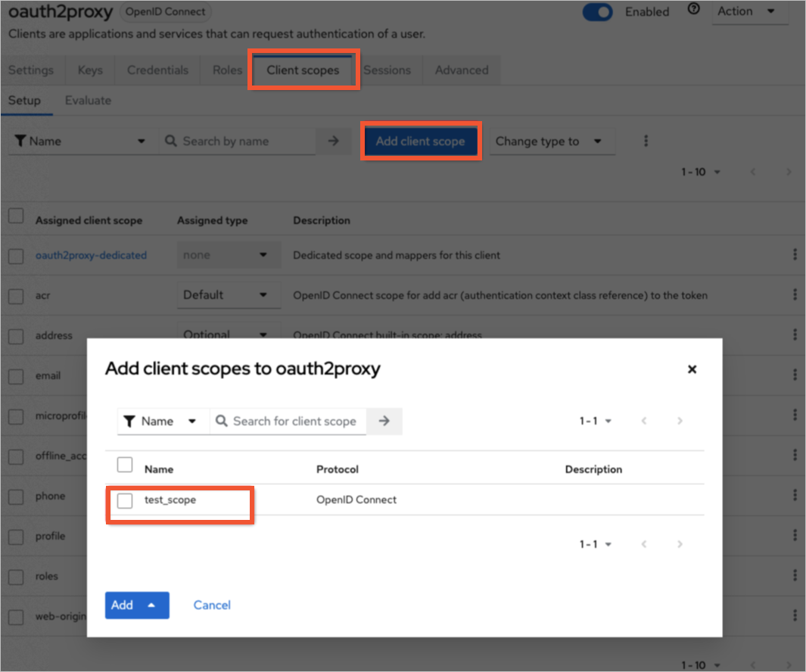The width and height of the screenshot is (806, 672).
Task: Open the top 1-10 pagination dropdown
Action: [x=701, y=172]
